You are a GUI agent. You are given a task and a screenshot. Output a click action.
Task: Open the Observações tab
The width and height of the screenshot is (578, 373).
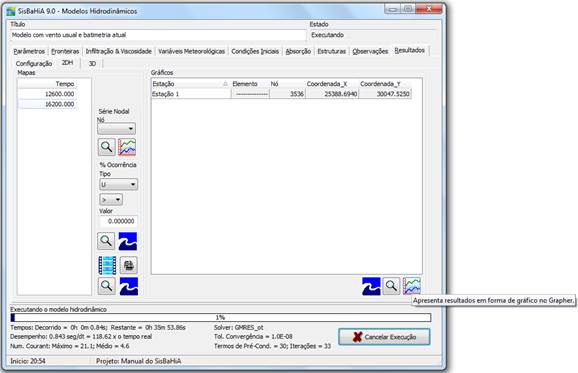click(370, 51)
